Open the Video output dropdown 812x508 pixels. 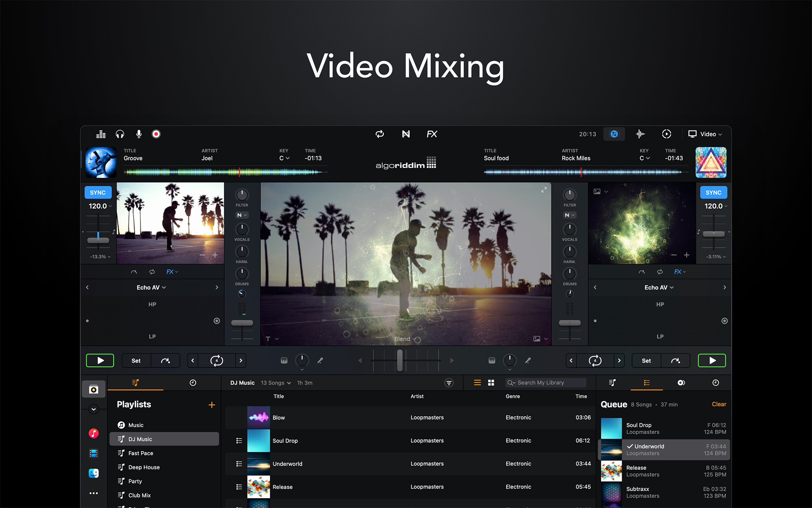tap(705, 134)
